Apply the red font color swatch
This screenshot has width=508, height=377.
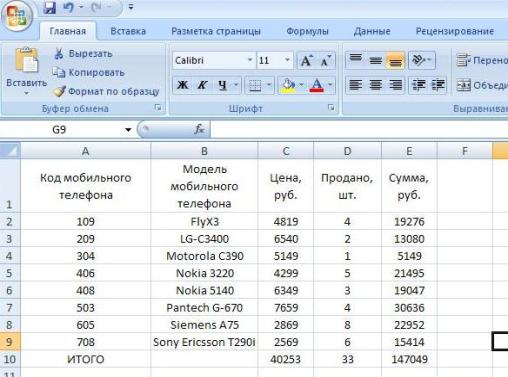pos(316,85)
